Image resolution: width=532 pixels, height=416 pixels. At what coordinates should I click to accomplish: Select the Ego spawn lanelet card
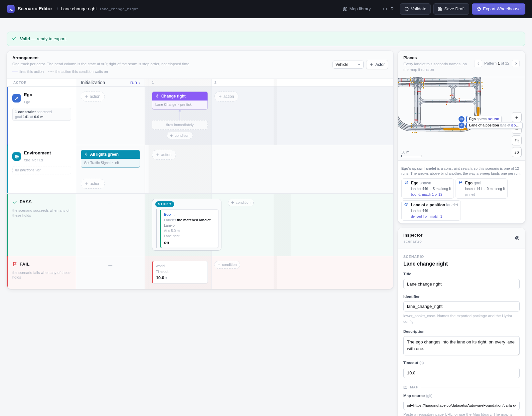(x=428, y=188)
